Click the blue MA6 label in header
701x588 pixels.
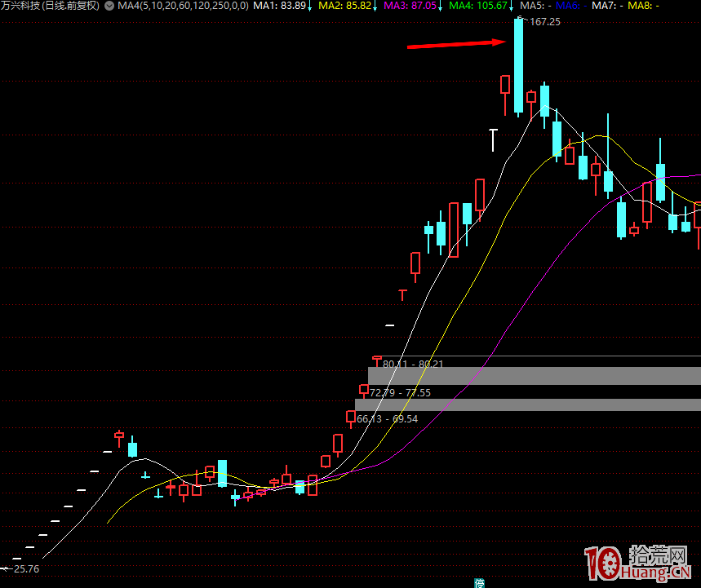(x=571, y=6)
